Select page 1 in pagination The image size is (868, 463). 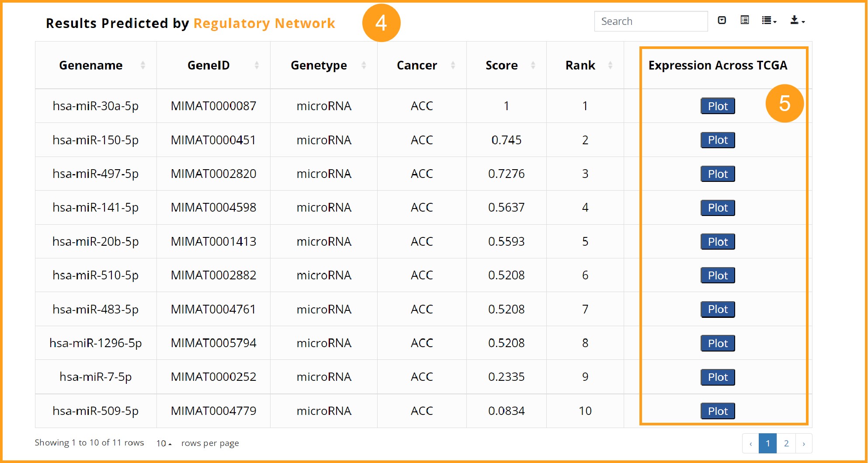[x=767, y=443]
